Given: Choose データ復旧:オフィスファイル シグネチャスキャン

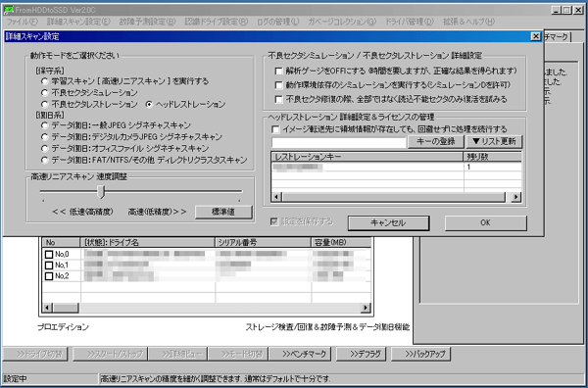Looking at the screenshot, I should click(x=45, y=149).
